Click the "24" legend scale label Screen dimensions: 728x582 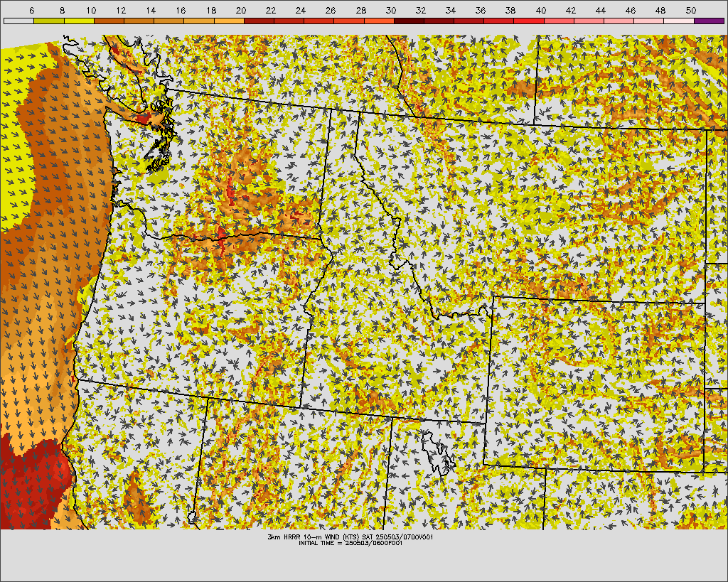pos(301,10)
